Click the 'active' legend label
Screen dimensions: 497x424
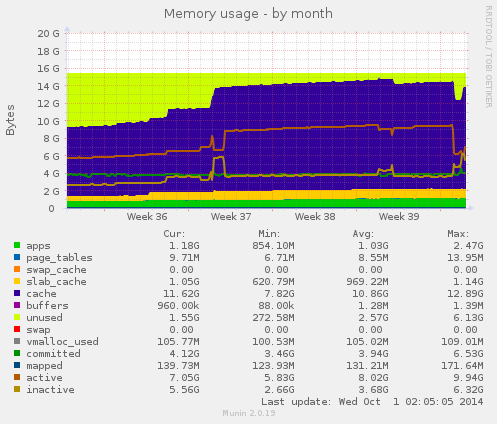(44, 378)
